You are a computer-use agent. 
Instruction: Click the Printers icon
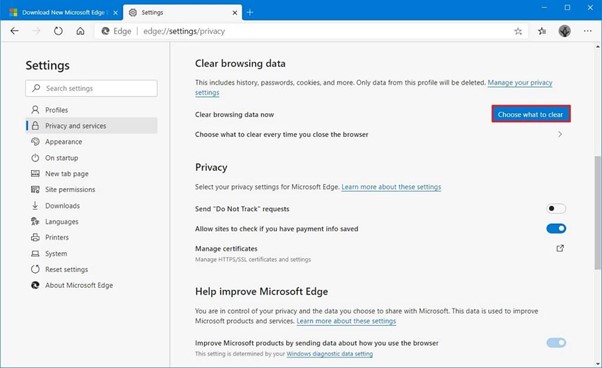click(35, 237)
